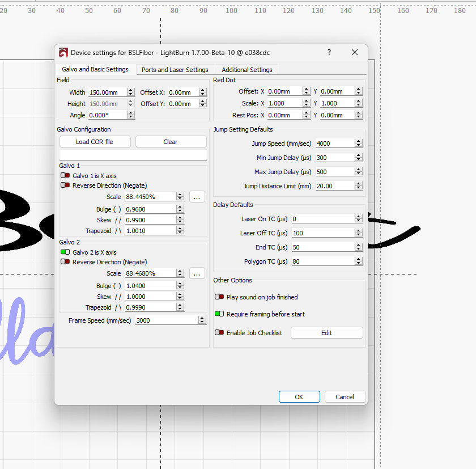Viewport: 476px width, 469px height.
Task: Click the Red Dot Scale Y field
Action: click(x=338, y=103)
